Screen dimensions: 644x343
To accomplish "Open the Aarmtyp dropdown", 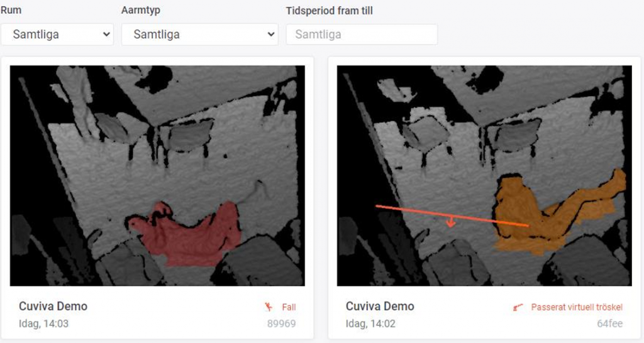I will pos(199,35).
